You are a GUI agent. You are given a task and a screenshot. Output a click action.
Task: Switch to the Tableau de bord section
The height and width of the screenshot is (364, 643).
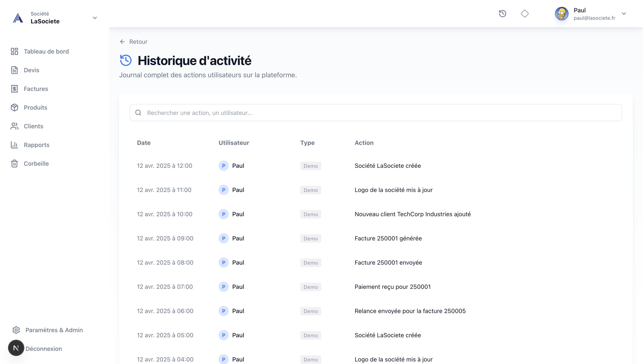click(46, 52)
